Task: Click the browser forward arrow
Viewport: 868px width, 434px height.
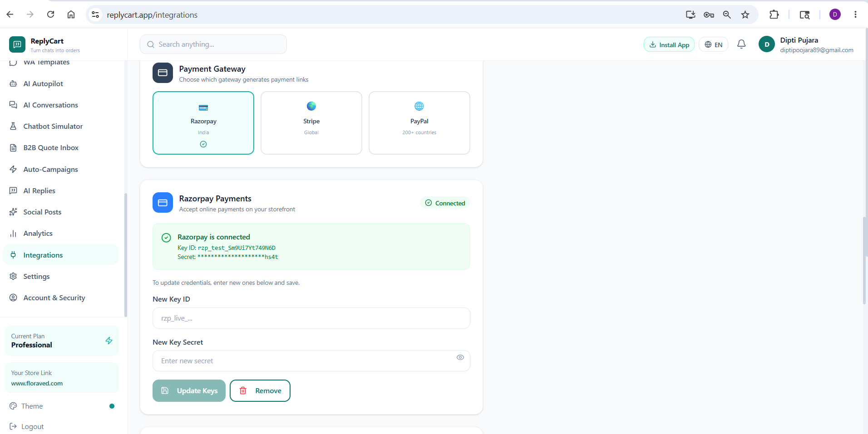Action: 30,15
